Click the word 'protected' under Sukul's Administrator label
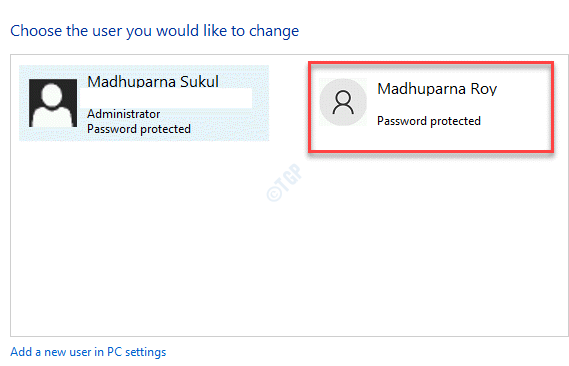Viewport: 569px width, 366px height. tap(165, 129)
